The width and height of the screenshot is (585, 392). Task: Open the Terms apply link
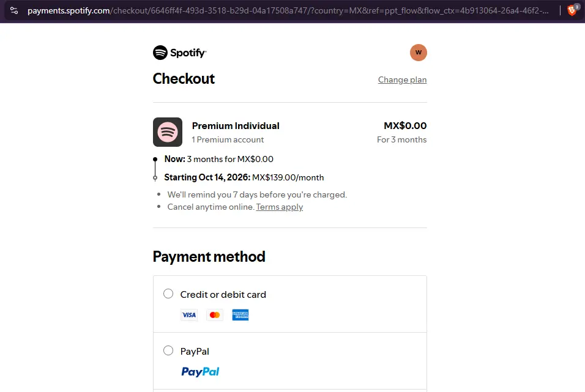(280, 207)
